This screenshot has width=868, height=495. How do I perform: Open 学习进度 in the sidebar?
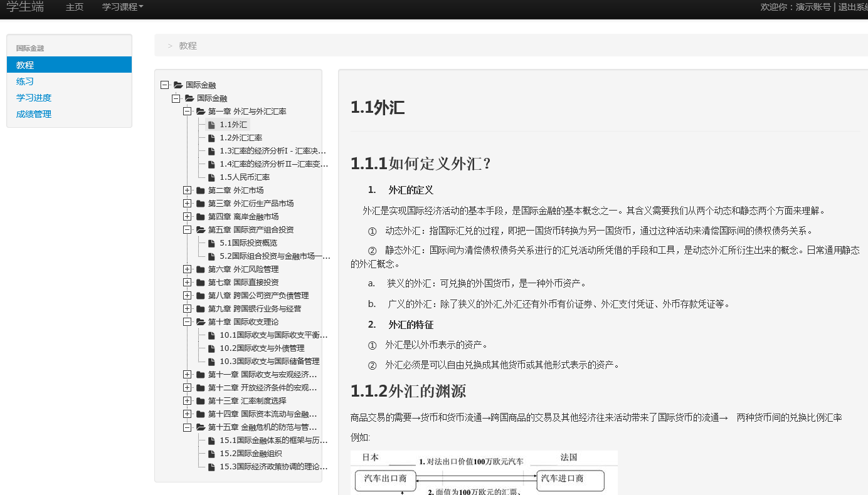(34, 98)
